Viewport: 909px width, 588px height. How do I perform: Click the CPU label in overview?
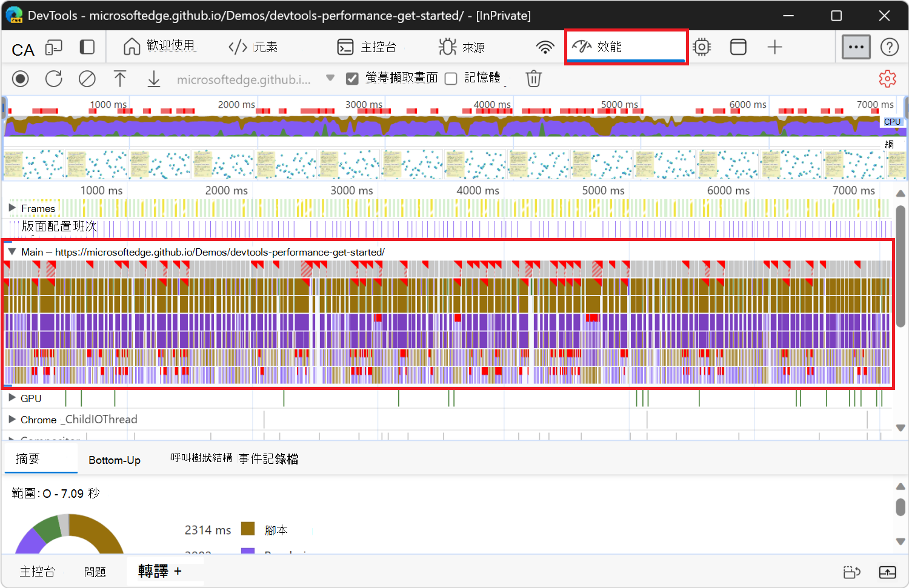point(892,122)
